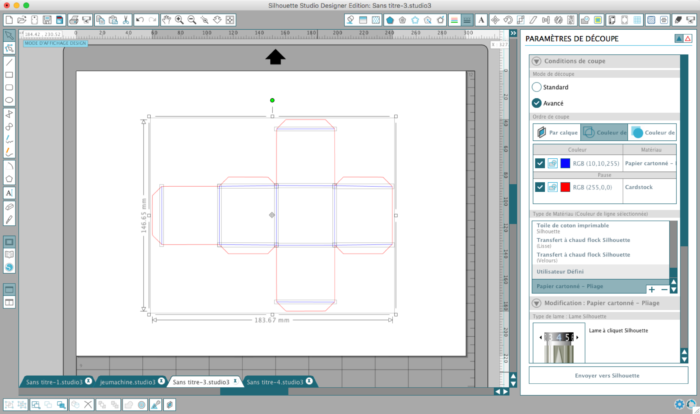Uncheck the RGB (10,10,255) color row

tap(540, 163)
